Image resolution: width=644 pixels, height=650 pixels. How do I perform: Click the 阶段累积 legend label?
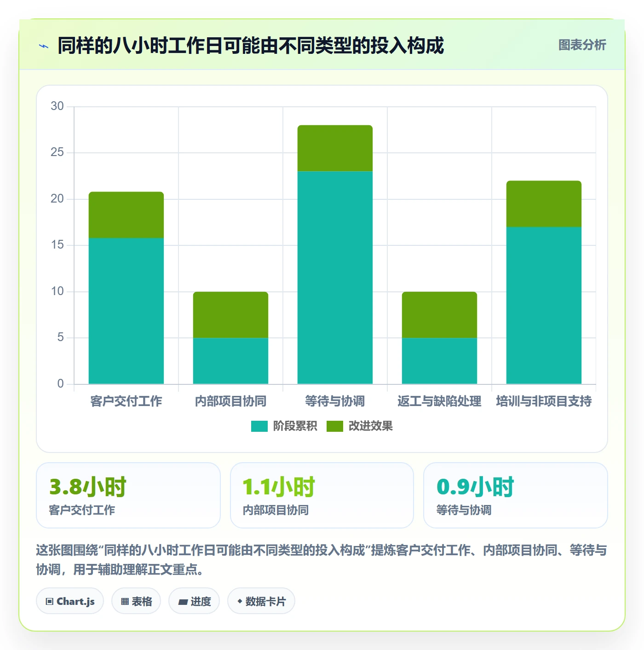[295, 426]
